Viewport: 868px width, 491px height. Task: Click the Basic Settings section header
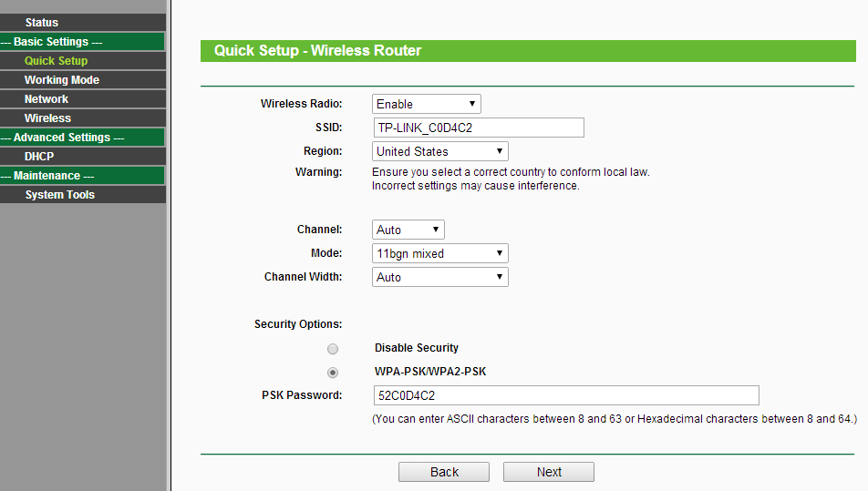pyautogui.click(x=82, y=42)
